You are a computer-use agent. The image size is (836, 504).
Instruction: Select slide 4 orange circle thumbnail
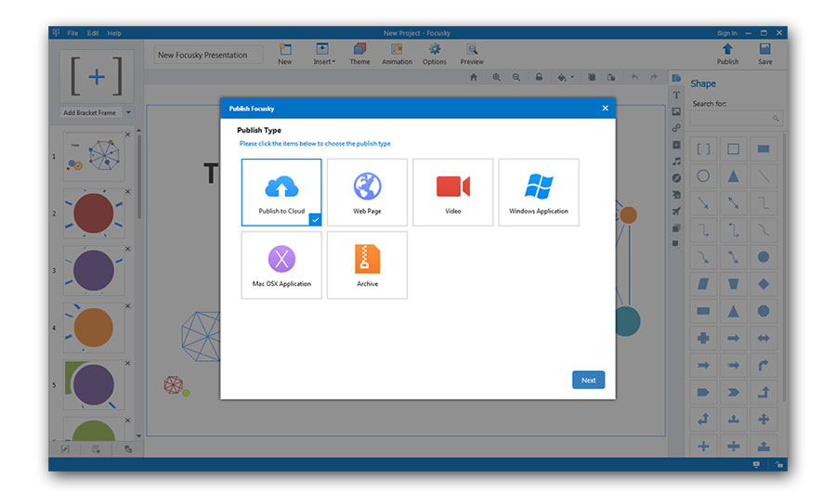coord(94,328)
